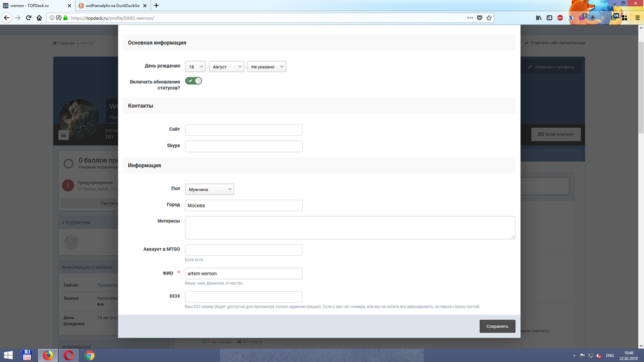Viewport: 644px width, 362px height.
Task: Click the DCI# number field
Action: 243,297
